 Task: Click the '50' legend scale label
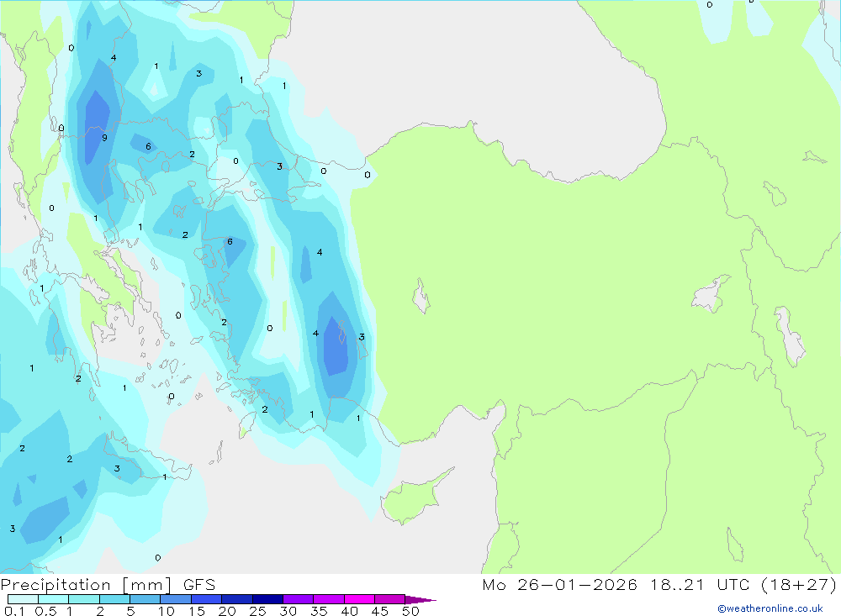410,611
